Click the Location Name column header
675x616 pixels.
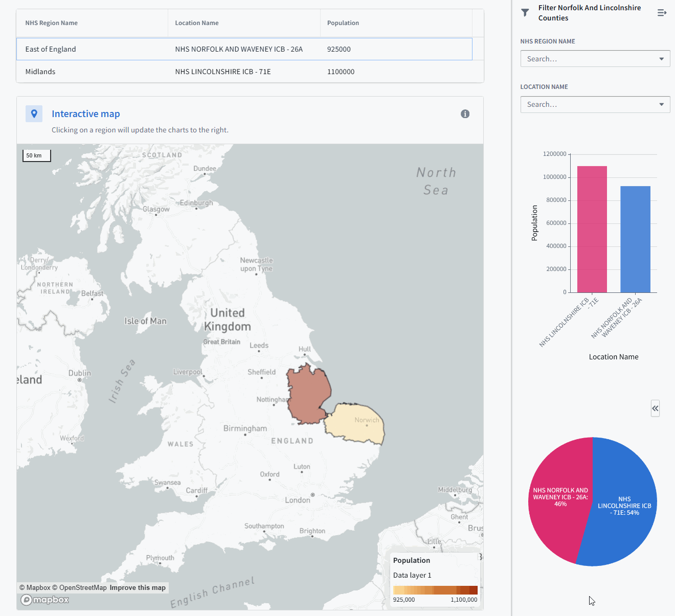pos(197,22)
